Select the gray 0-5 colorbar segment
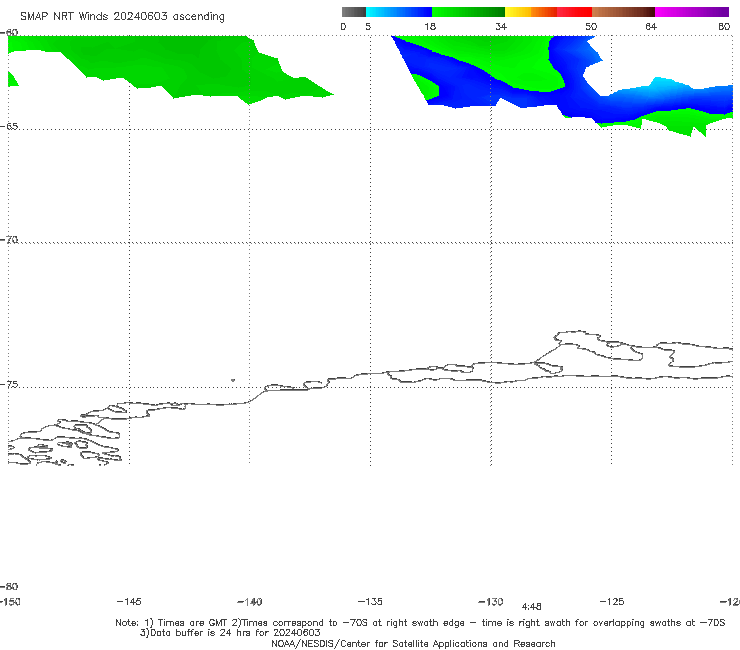This screenshot has height=650, width=740. (x=354, y=12)
